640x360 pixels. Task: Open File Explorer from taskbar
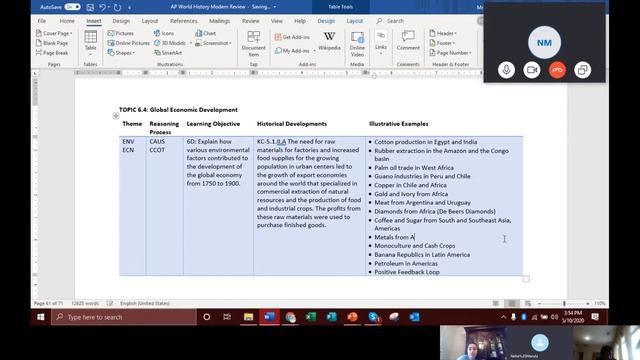point(248,317)
